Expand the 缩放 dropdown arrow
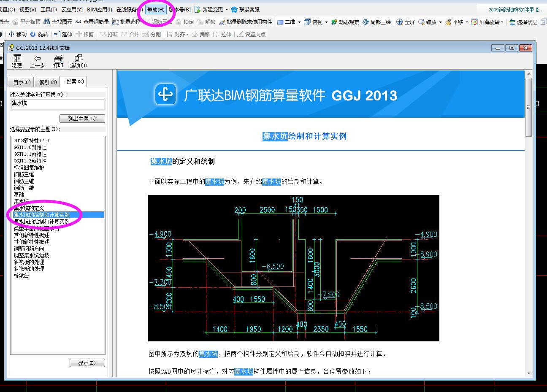The height and width of the screenshot is (392, 547). point(440,22)
